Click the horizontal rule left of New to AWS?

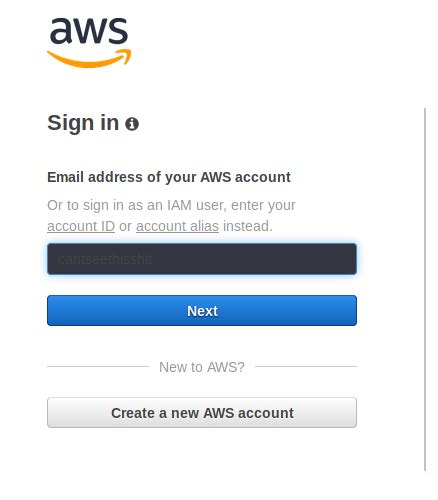pyautogui.click(x=98, y=366)
